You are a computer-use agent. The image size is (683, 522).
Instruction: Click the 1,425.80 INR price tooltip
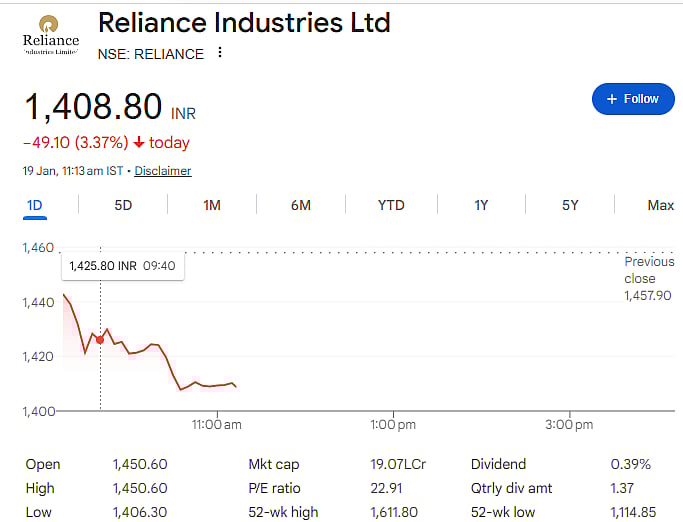pos(122,266)
